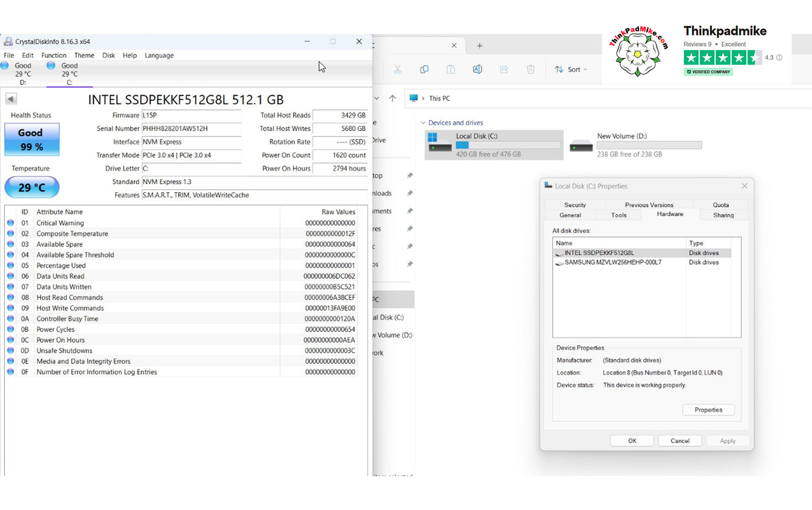The height and width of the screenshot is (510, 812).
Task: Click the previous disk arrow button
Action: pyautogui.click(x=11, y=99)
